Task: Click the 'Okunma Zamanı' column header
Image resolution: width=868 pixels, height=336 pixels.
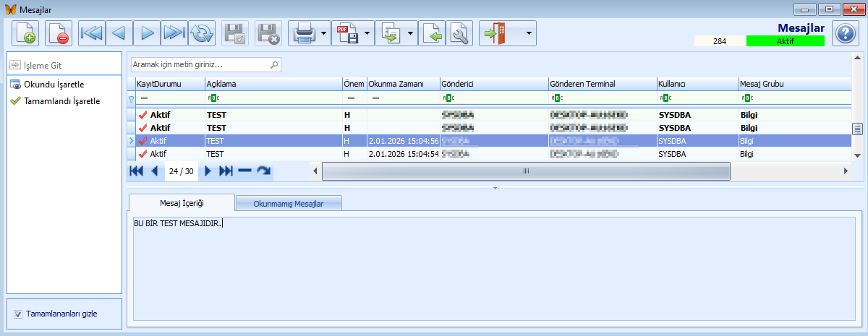Action: tap(395, 84)
